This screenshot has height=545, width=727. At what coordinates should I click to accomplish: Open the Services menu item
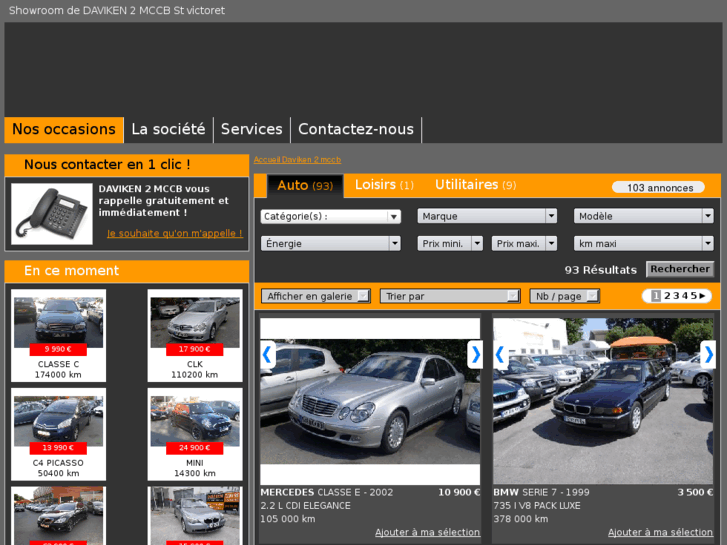pos(252,129)
